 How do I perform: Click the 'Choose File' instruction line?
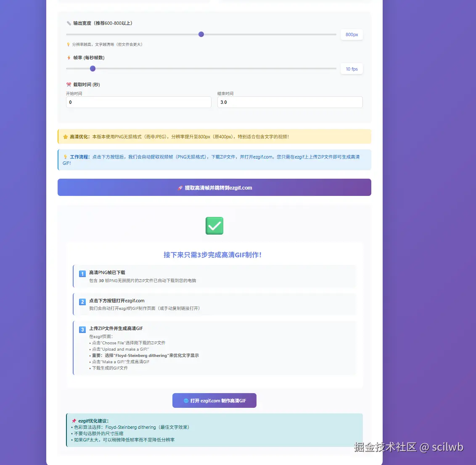[x=127, y=343]
